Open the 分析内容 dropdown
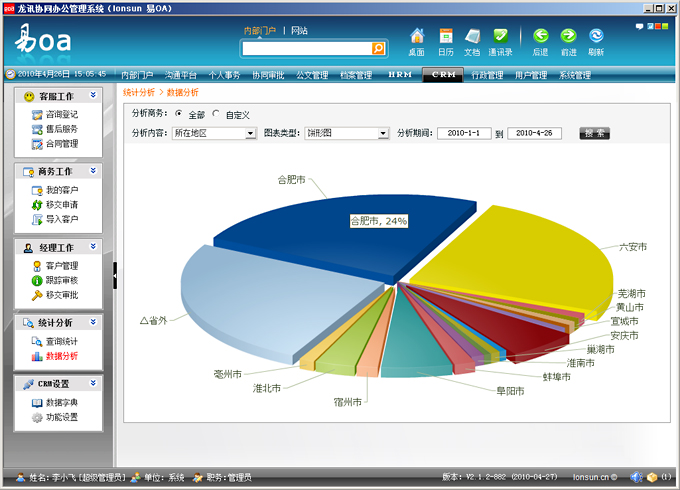This screenshot has height=490, width=680. (x=215, y=133)
